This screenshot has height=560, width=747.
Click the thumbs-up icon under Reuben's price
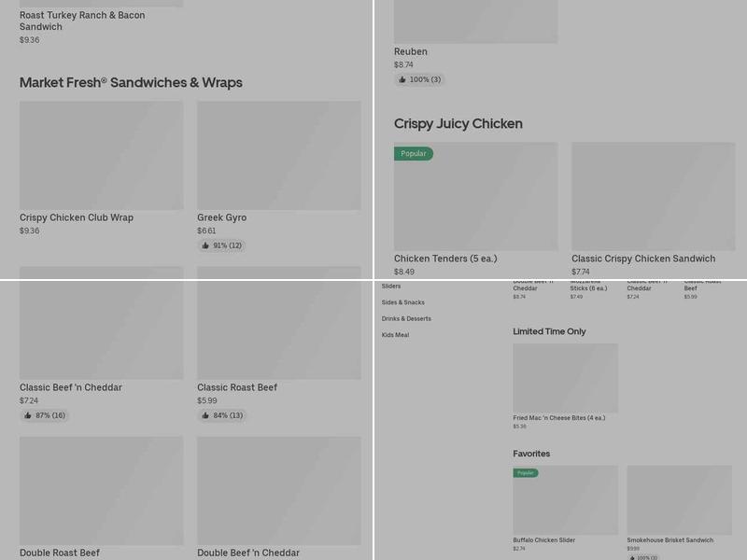402,80
